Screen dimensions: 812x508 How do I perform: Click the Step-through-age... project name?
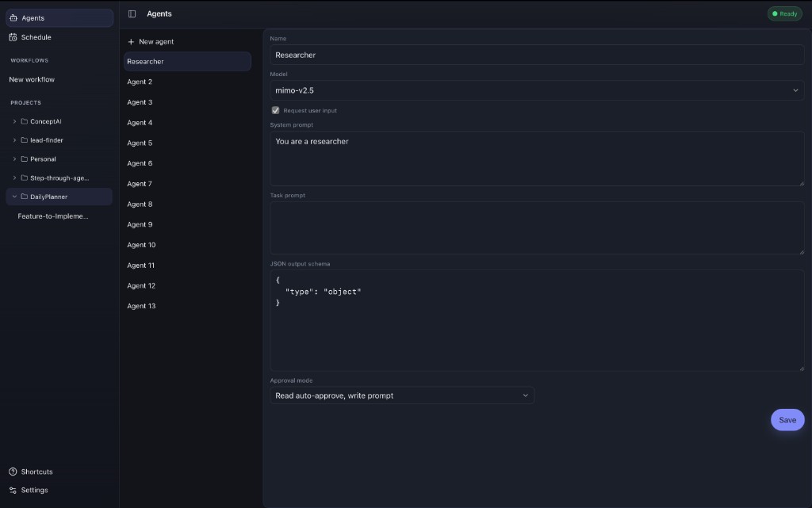click(x=59, y=178)
